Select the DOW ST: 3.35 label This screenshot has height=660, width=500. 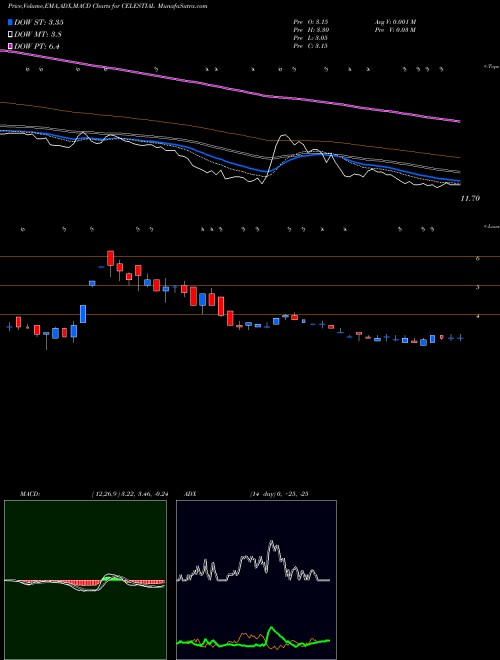tap(39, 22)
